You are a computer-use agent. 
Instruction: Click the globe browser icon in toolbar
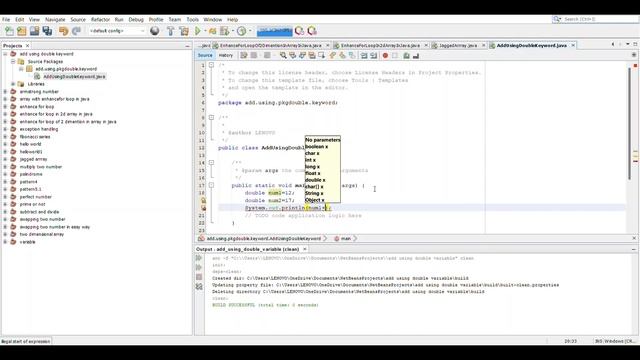pyautogui.click(x=155, y=31)
